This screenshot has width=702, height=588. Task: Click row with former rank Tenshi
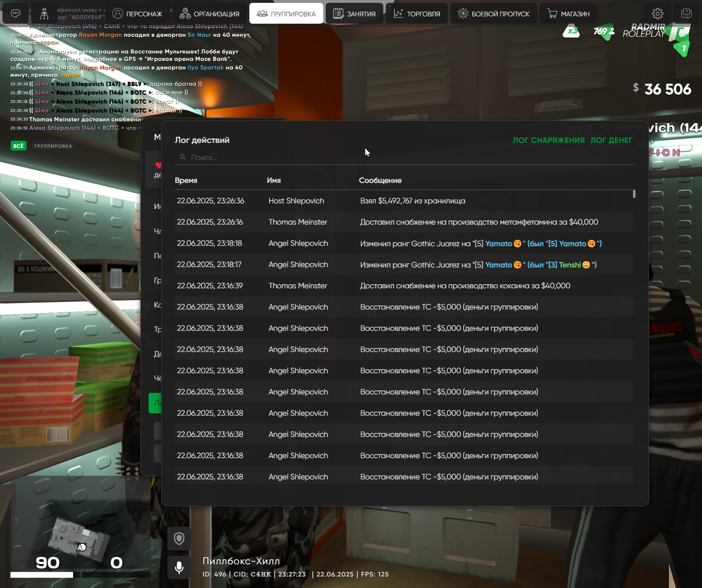coord(404,264)
